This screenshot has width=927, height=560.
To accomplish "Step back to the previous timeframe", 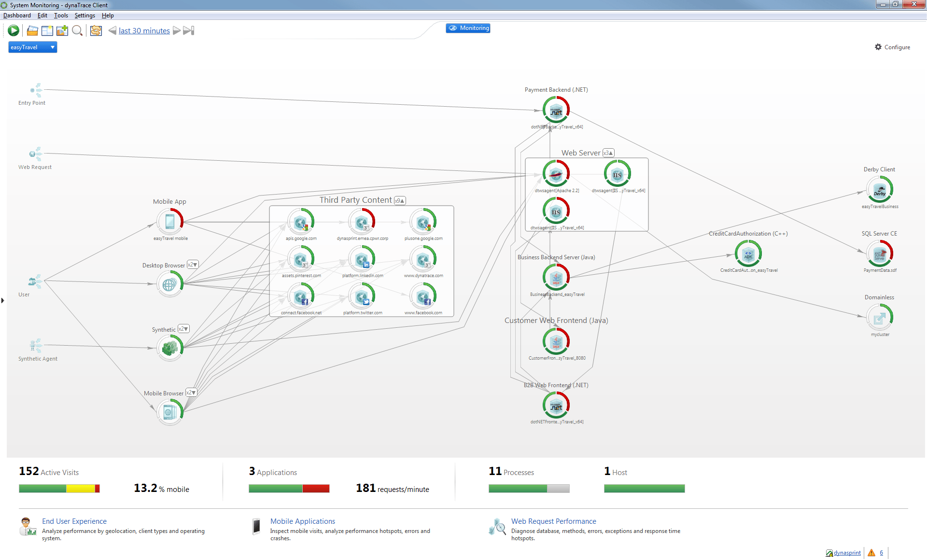I will [x=112, y=30].
